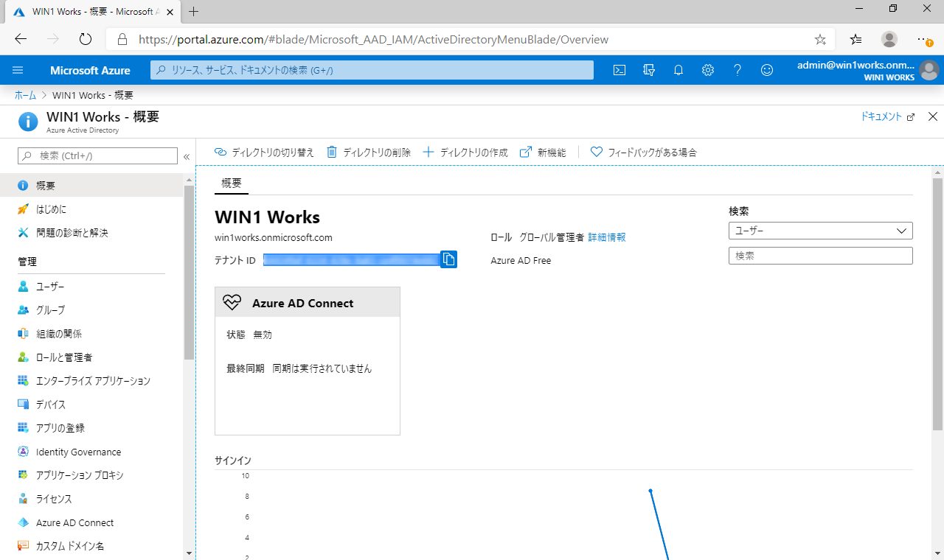Open the ドキュメント link
The width and height of the screenshot is (944, 560).
point(888,116)
